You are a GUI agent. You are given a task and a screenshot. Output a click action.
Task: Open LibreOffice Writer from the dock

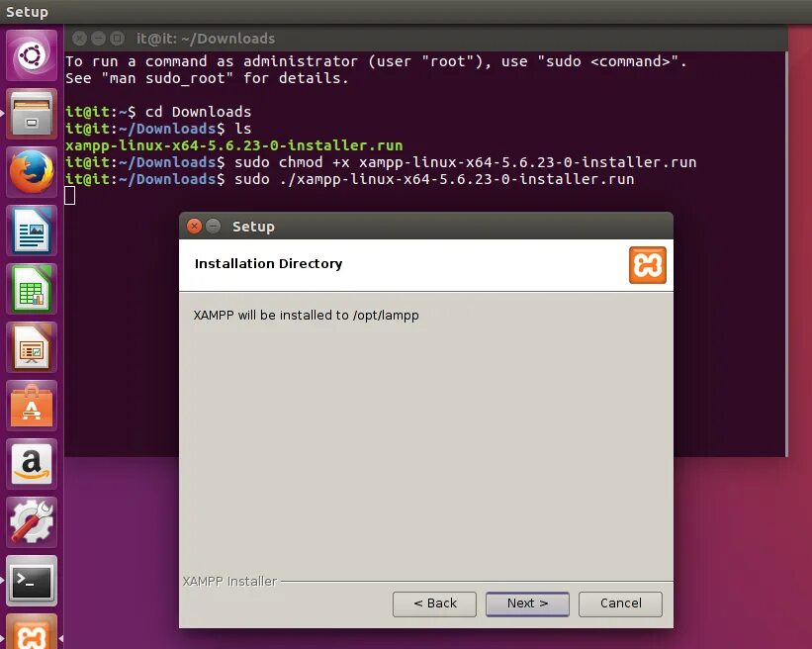pos(32,230)
